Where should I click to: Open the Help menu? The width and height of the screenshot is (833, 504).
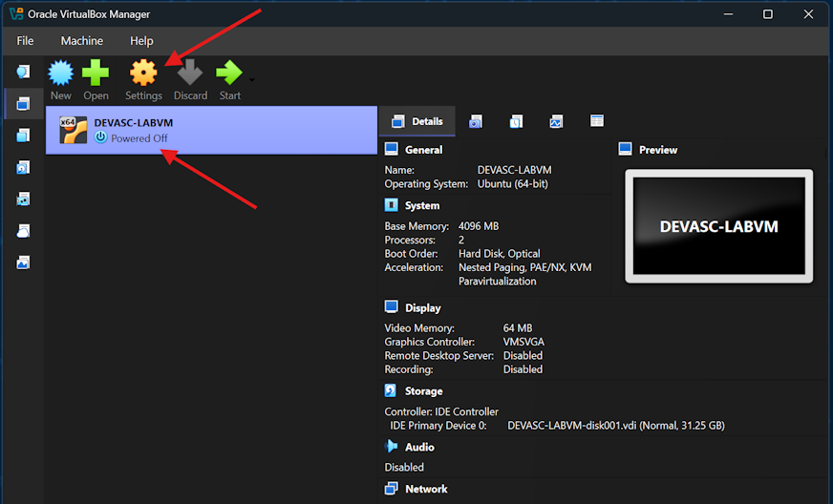click(141, 41)
